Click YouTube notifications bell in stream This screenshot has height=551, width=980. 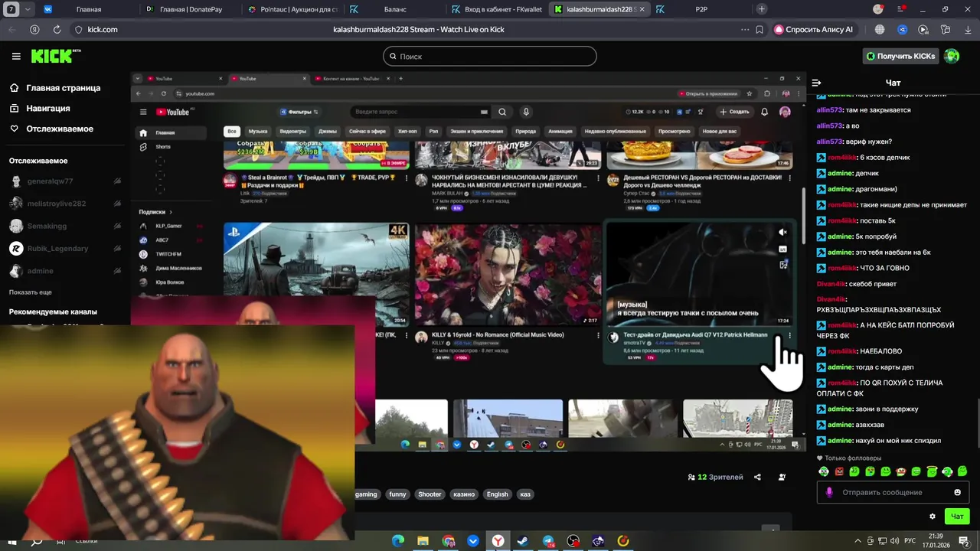pos(764,112)
